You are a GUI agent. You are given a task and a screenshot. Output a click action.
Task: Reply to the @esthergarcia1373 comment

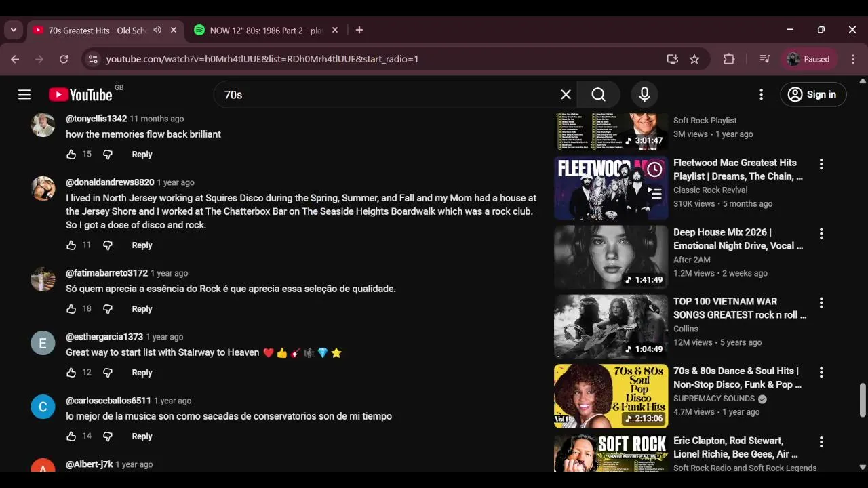(x=142, y=373)
